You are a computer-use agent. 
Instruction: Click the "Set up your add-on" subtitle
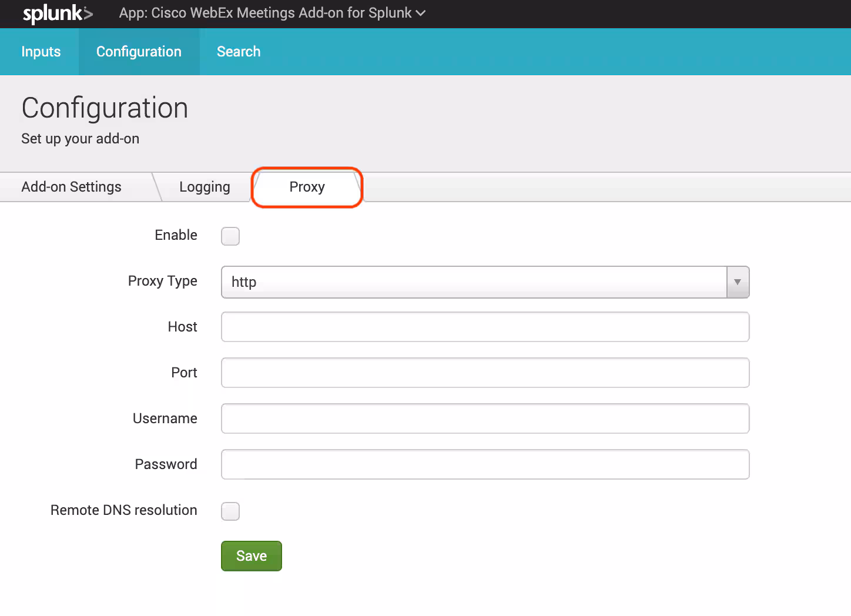pyautogui.click(x=80, y=139)
